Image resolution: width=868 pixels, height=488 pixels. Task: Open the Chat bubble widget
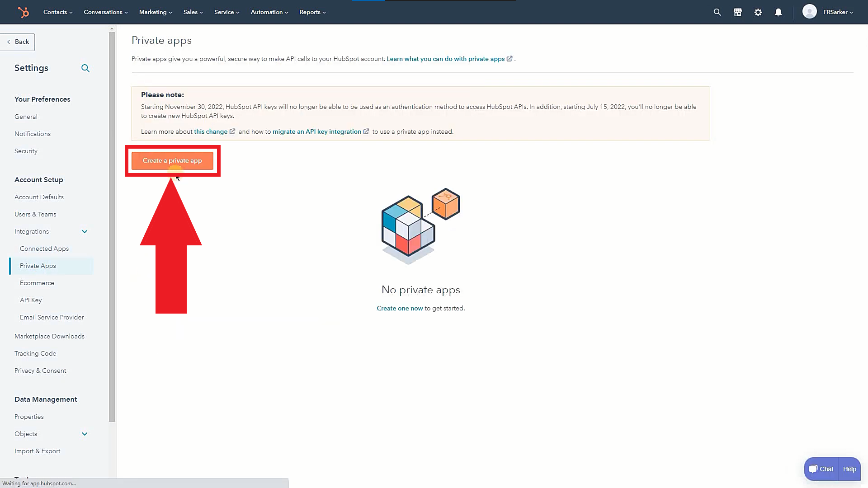coord(821,469)
